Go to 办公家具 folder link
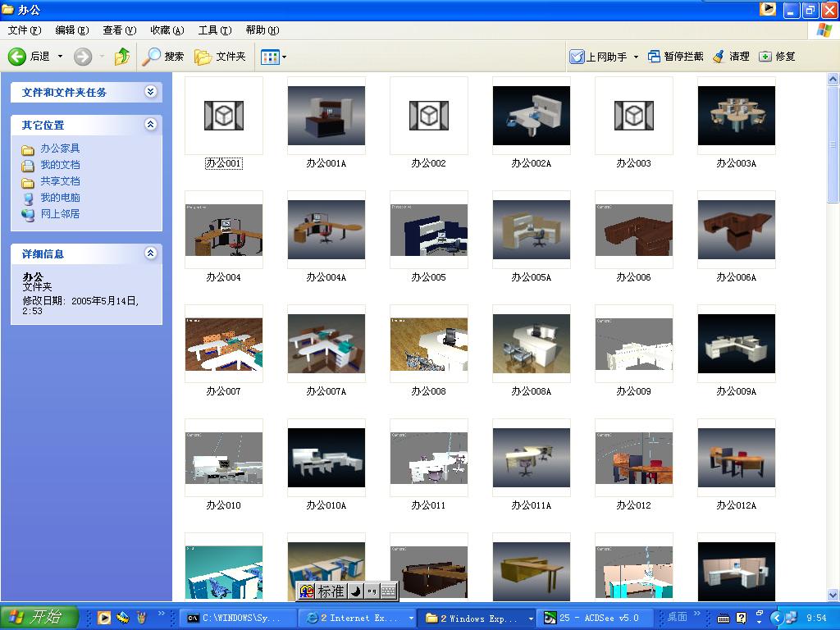Image resolution: width=840 pixels, height=630 pixels. click(60, 148)
